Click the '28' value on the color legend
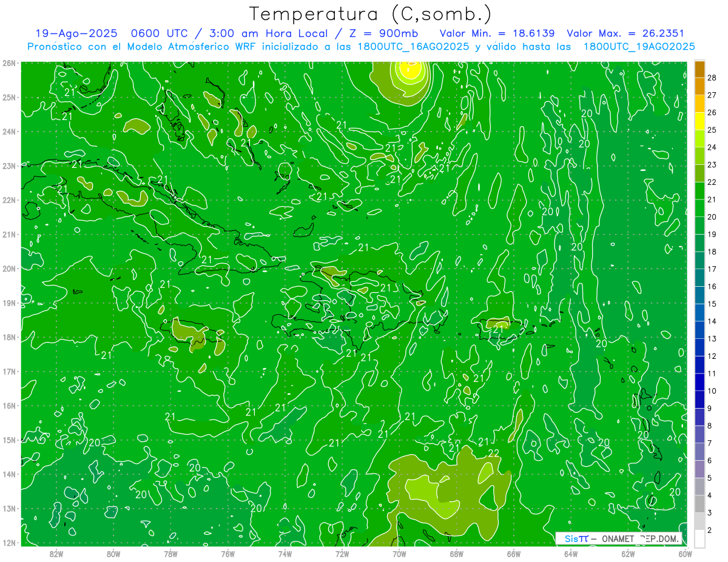 coord(712,78)
